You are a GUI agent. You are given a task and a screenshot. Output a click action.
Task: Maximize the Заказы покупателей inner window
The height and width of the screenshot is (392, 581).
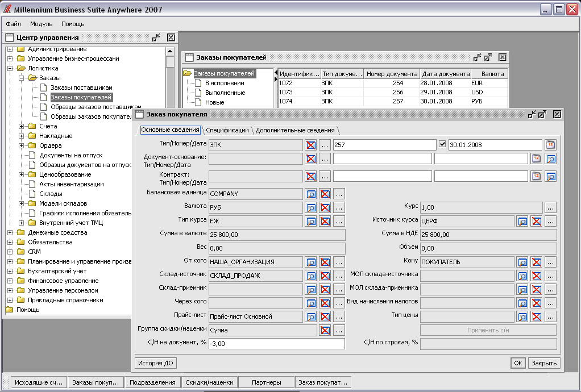pyautogui.click(x=488, y=57)
